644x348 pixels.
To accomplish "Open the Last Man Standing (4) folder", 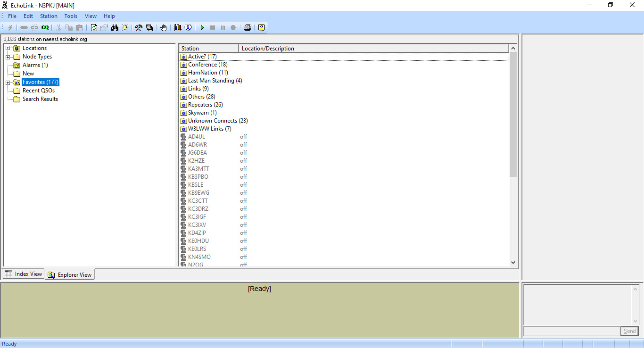I will coord(215,81).
